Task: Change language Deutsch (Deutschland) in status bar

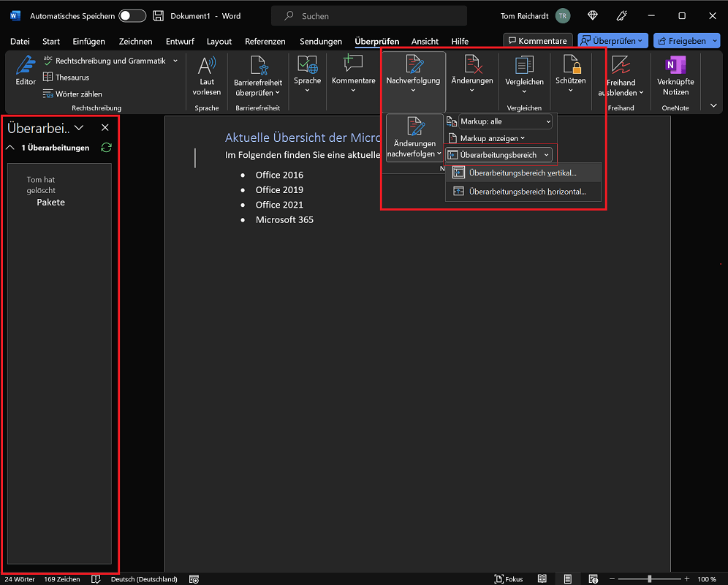Action: coord(144,579)
